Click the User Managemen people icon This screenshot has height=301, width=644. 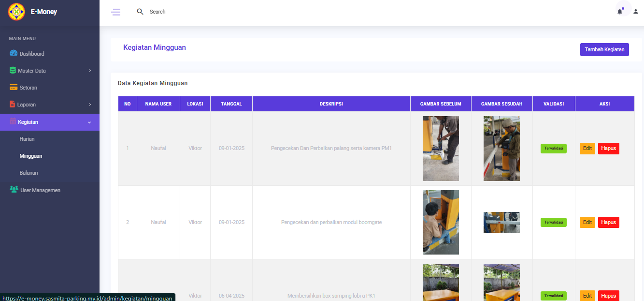tap(14, 190)
